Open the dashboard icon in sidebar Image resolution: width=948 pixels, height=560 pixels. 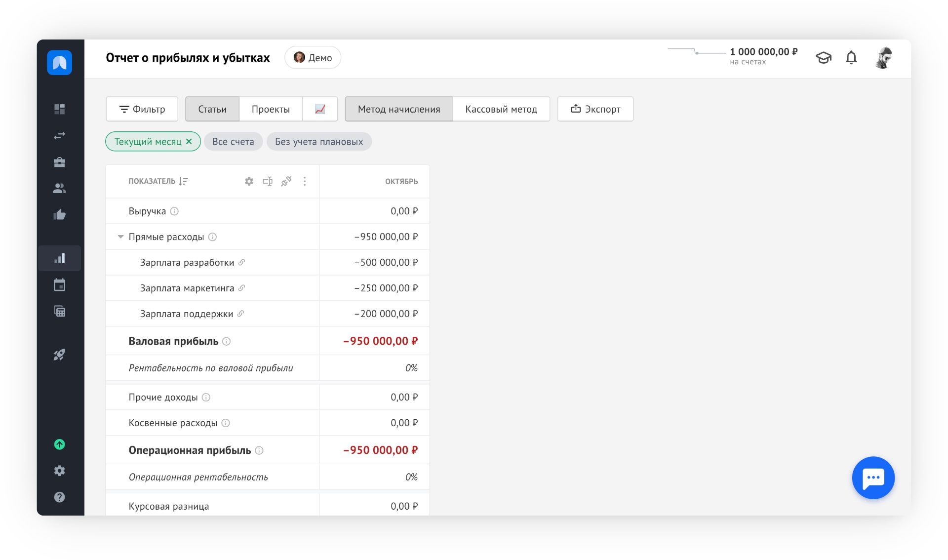coord(59,109)
